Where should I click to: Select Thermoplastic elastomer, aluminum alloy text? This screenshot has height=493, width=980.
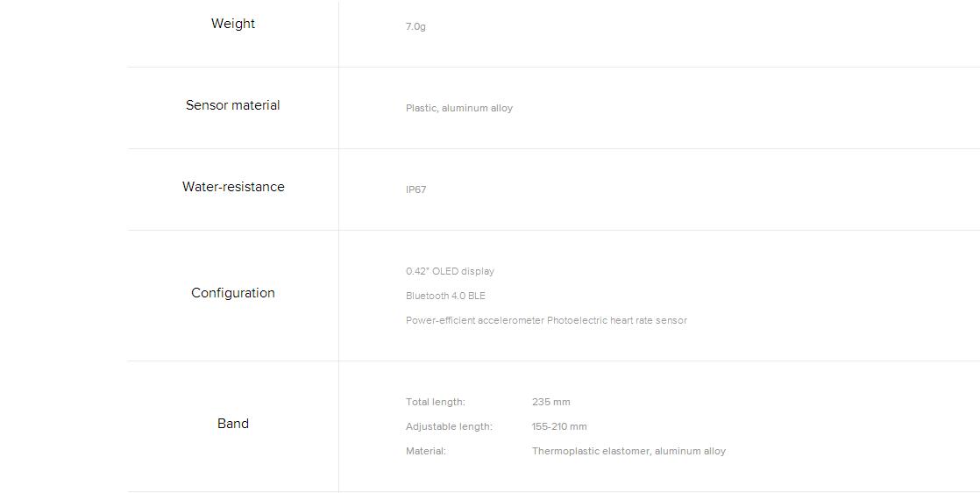point(628,451)
